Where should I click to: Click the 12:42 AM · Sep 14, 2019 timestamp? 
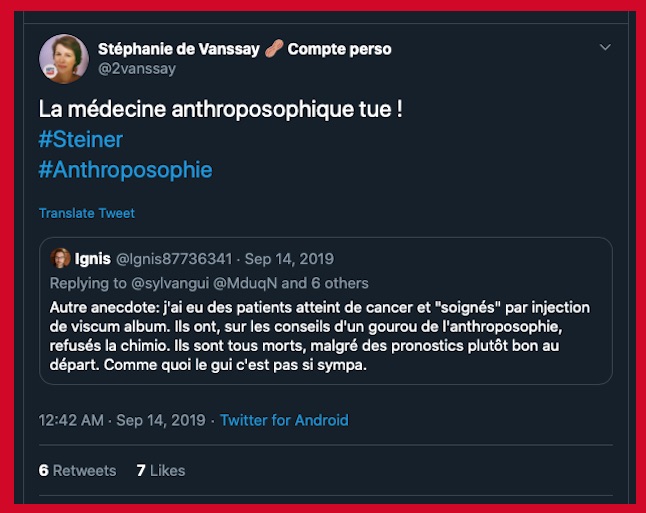pos(122,420)
